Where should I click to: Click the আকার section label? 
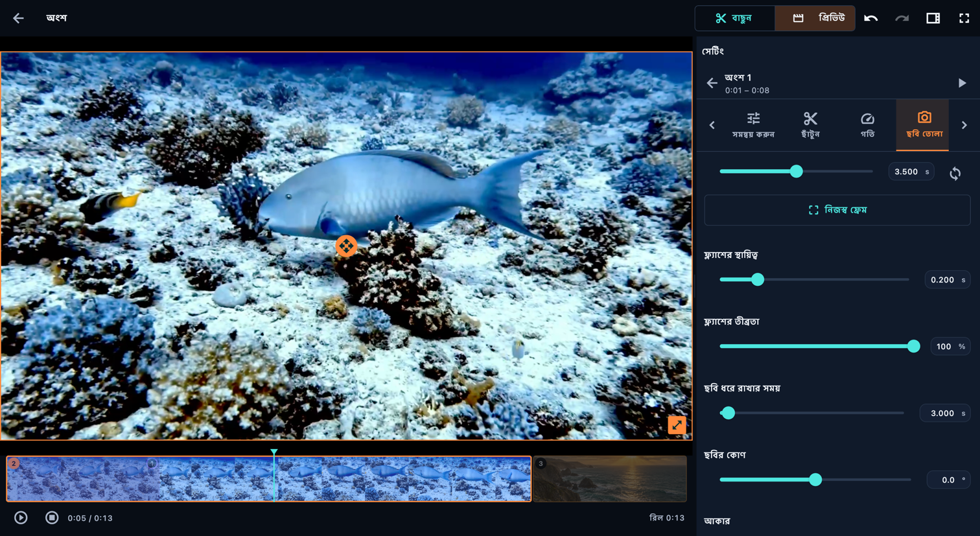tap(717, 521)
